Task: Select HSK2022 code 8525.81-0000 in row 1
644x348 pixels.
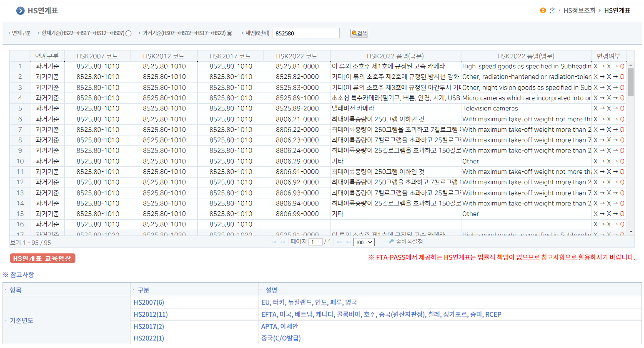Action: (297, 66)
